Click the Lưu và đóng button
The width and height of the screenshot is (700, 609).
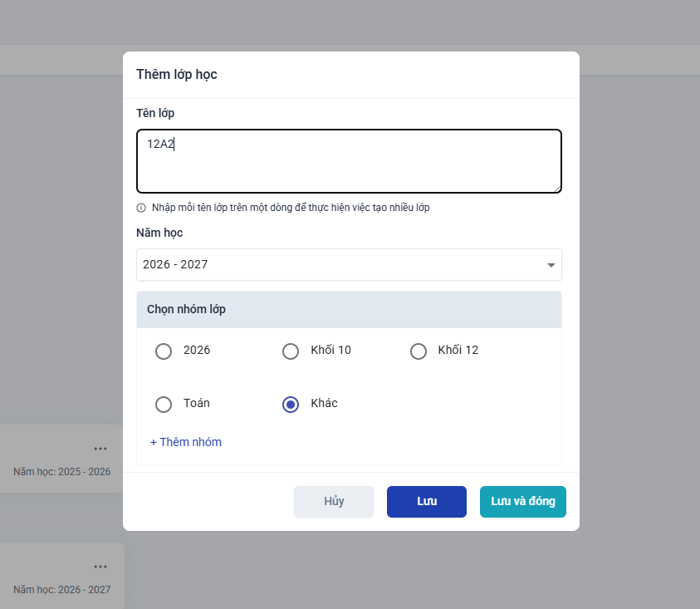point(523,502)
